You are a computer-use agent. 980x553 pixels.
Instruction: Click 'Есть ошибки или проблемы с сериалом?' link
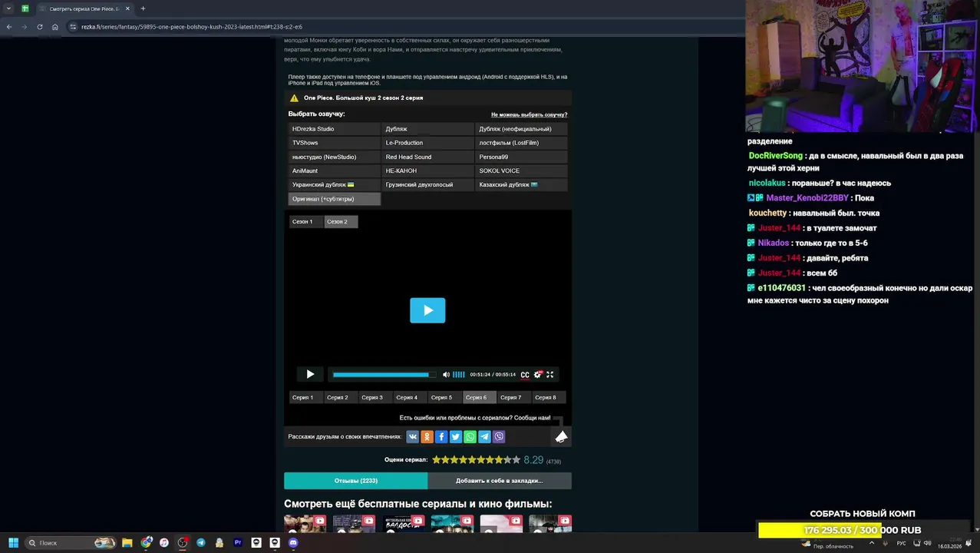pyautogui.click(x=475, y=418)
